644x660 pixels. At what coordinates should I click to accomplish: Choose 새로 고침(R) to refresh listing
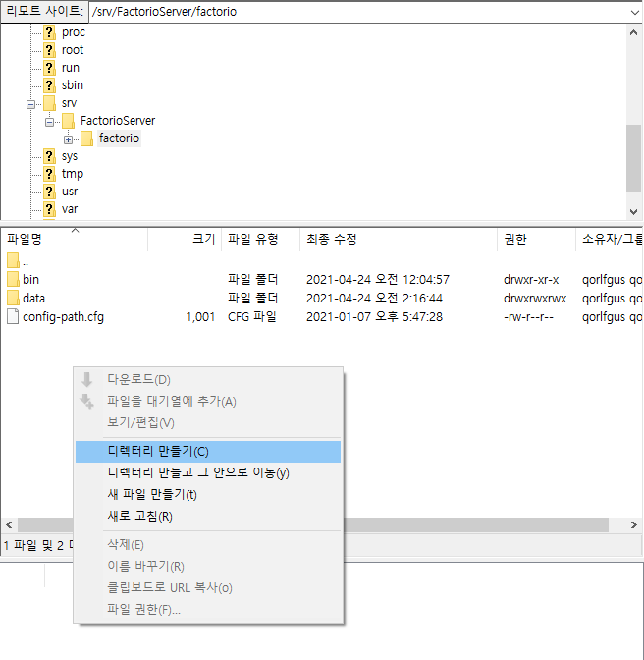click(208, 516)
